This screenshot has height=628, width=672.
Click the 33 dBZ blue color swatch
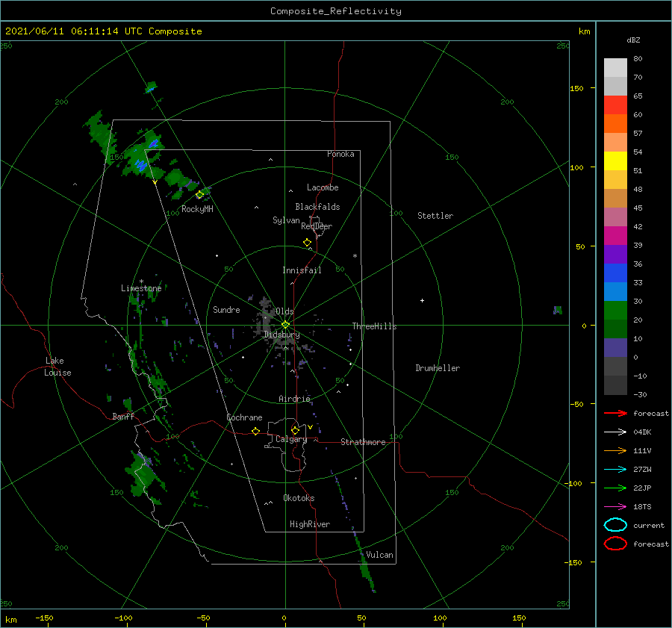click(x=615, y=291)
